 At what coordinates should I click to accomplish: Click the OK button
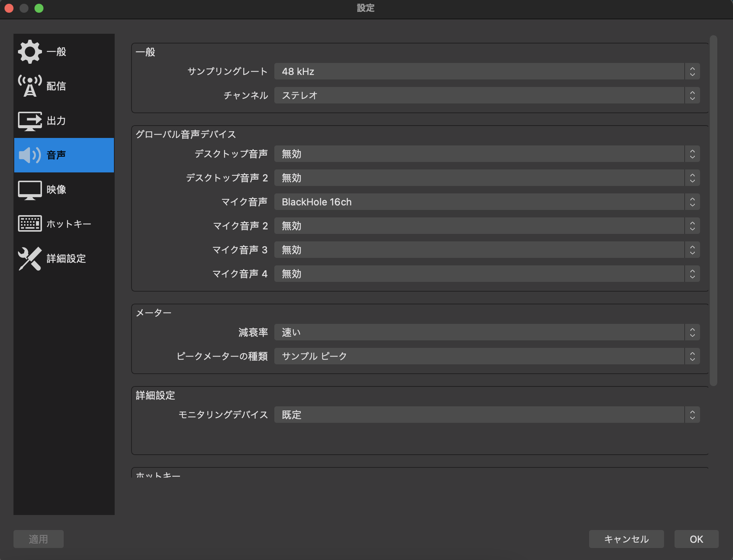(x=696, y=539)
